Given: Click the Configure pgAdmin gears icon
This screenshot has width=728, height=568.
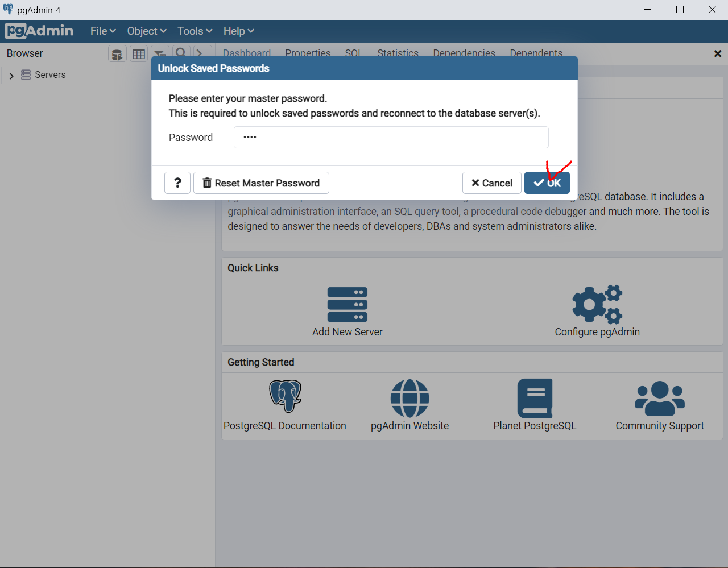Looking at the screenshot, I should (x=597, y=304).
